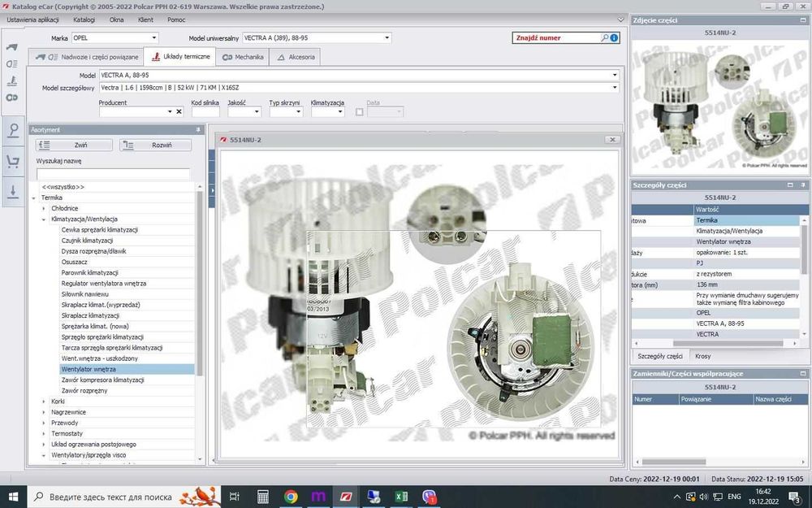Choose the thermal systems sidebar icon

coord(12,80)
